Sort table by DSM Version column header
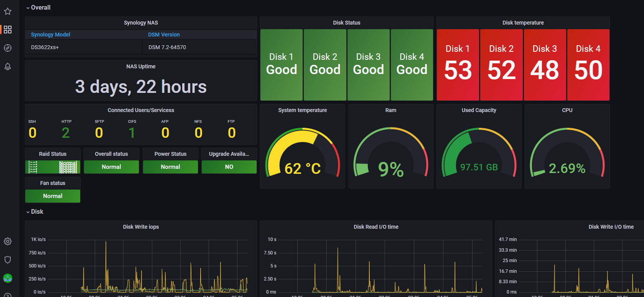The width and height of the screenshot is (644, 297). pyautogui.click(x=164, y=35)
